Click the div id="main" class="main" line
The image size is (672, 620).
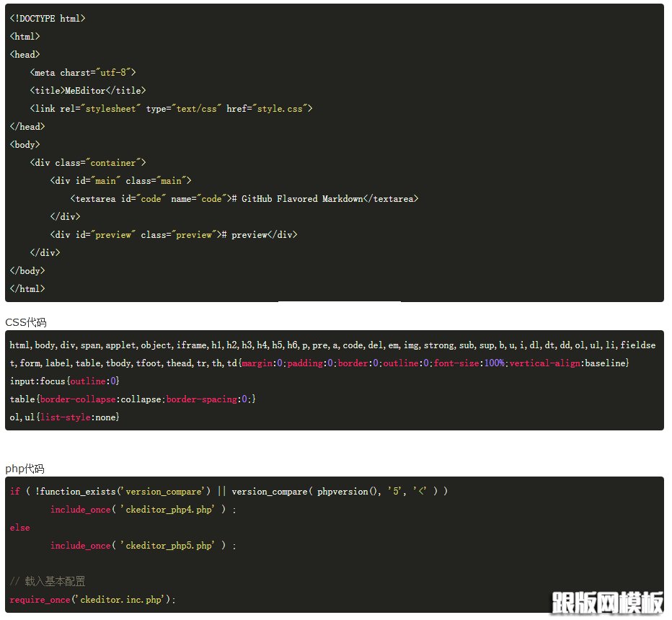pos(121,180)
